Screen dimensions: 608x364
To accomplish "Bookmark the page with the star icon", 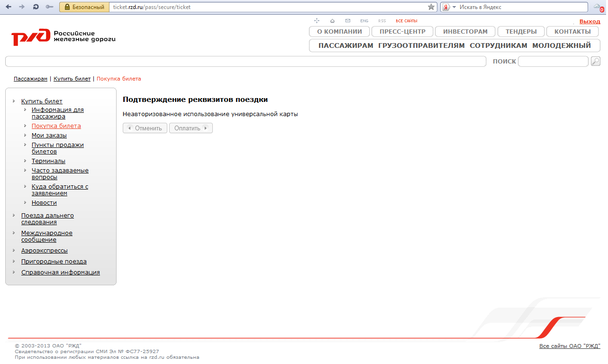I will click(431, 7).
